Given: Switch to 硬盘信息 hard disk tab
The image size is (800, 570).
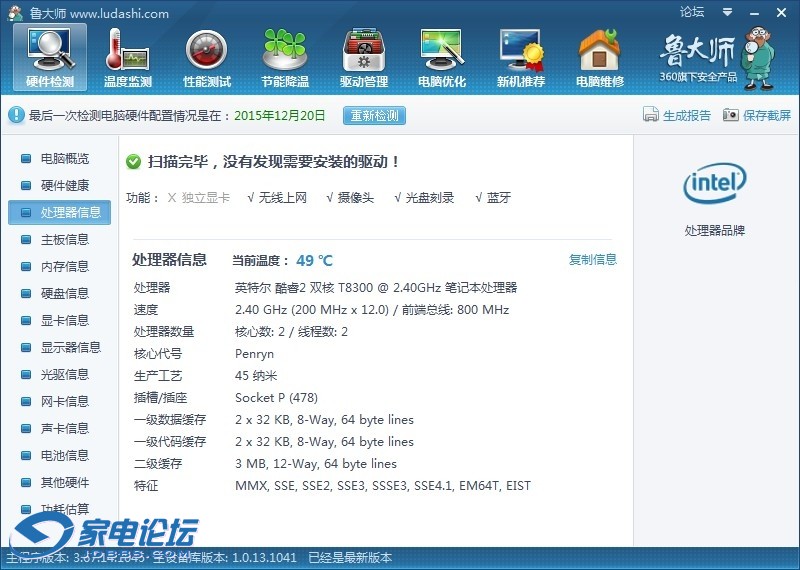Looking at the screenshot, I should coord(63,294).
